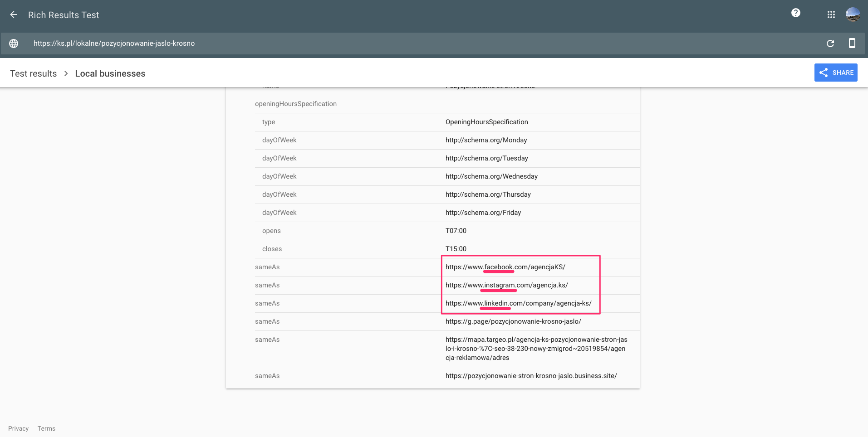Click the LinkedIn sameAs URL

tap(518, 303)
